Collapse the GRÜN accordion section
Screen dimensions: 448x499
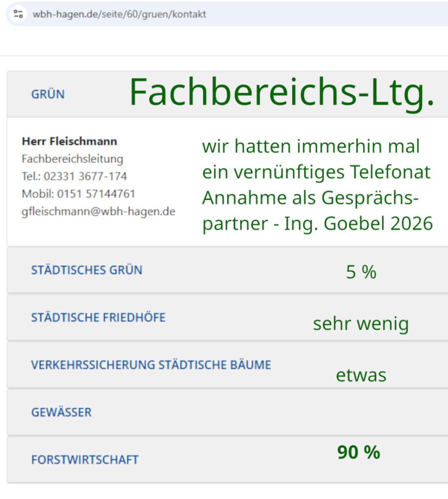[x=48, y=95]
